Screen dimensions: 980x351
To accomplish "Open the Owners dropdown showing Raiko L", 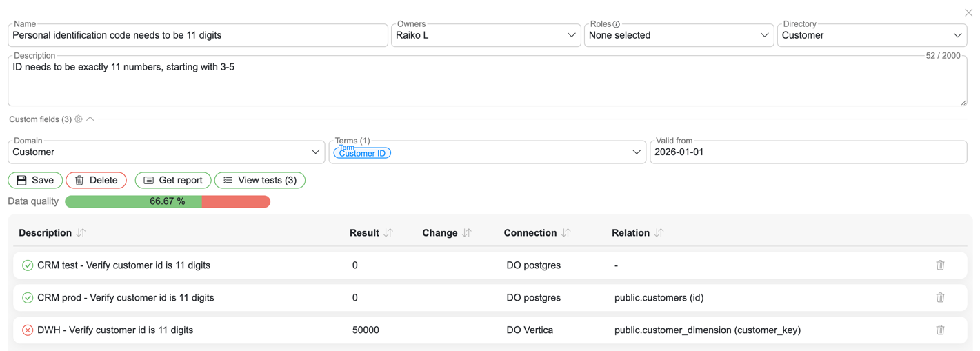I will pyautogui.click(x=486, y=35).
